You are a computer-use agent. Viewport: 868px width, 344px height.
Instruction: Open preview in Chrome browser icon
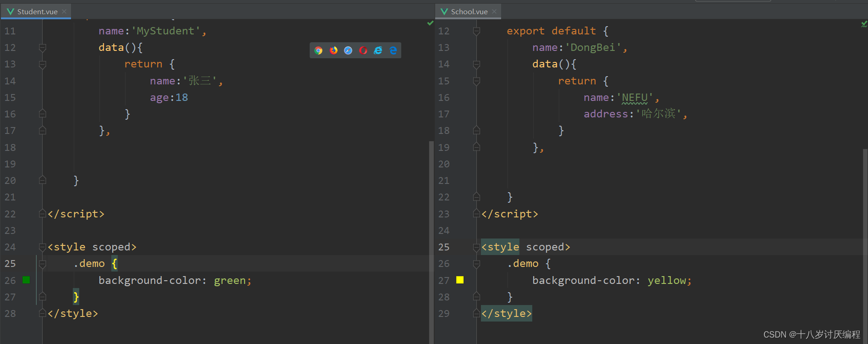pyautogui.click(x=319, y=50)
